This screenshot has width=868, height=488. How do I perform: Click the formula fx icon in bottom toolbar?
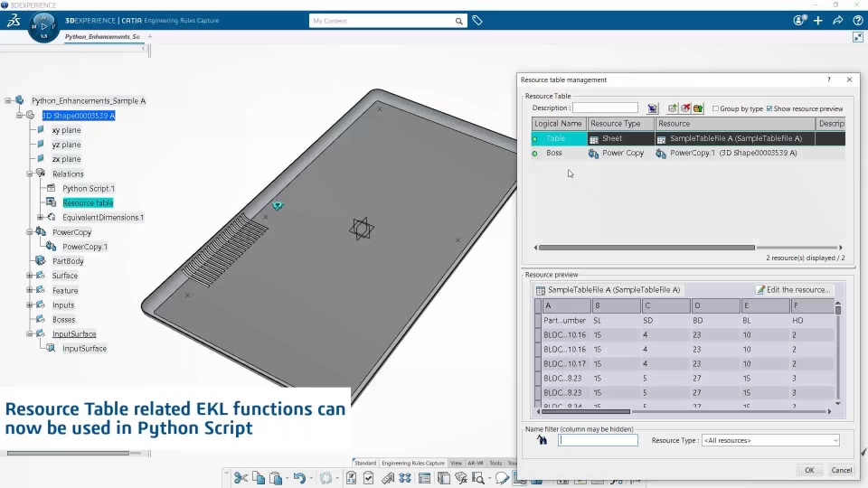point(460,478)
